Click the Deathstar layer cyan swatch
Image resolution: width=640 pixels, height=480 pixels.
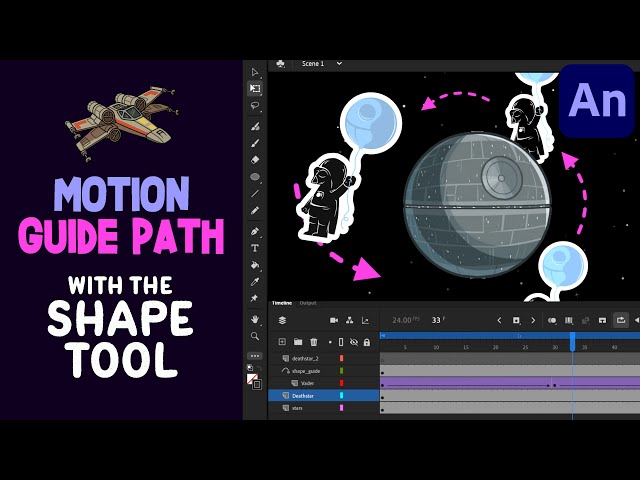(x=342, y=396)
